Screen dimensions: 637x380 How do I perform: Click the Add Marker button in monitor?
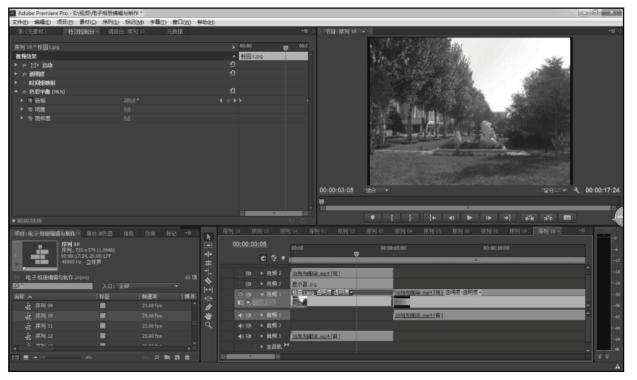tap(373, 218)
